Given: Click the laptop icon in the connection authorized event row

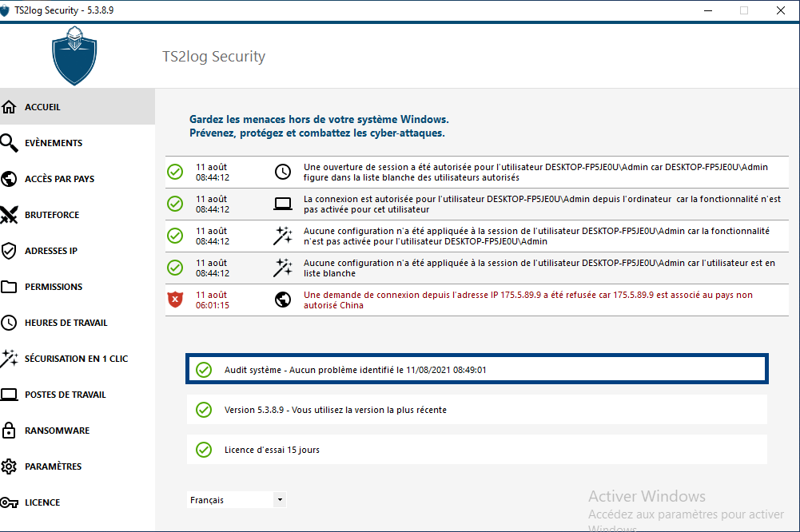Looking at the screenshot, I should (283, 204).
